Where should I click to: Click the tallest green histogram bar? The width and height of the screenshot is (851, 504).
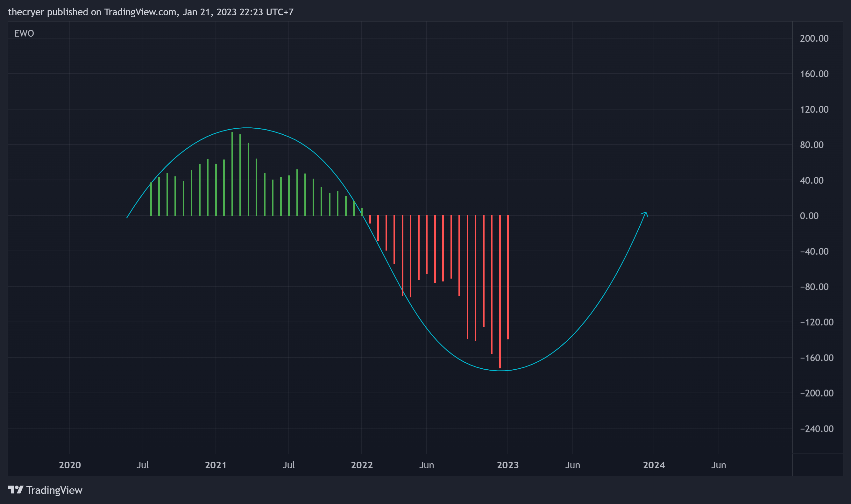(x=232, y=174)
